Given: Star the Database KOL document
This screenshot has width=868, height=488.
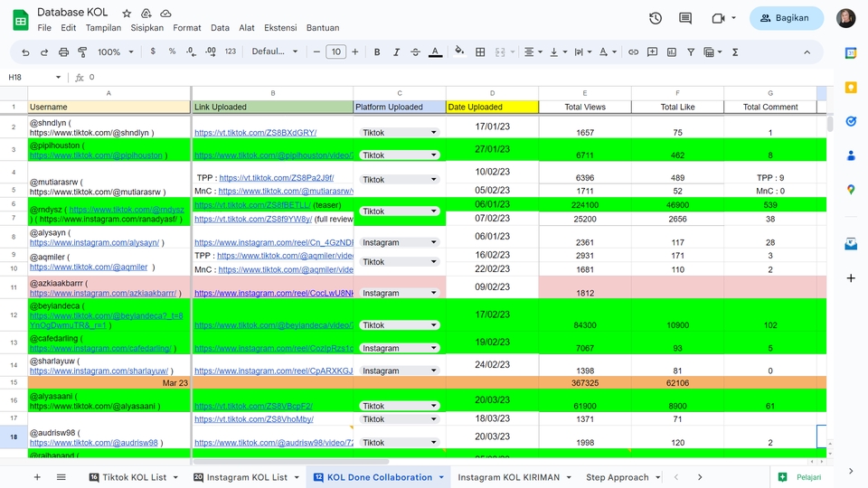Looking at the screenshot, I should (x=127, y=14).
